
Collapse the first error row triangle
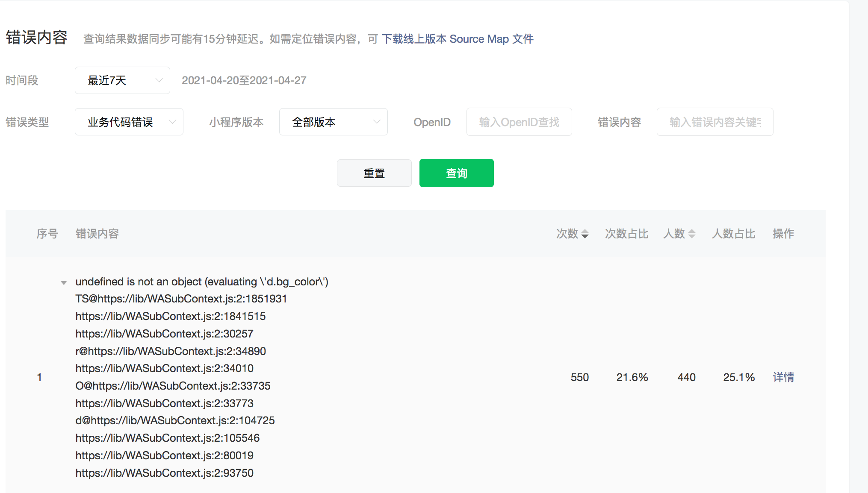(x=64, y=282)
